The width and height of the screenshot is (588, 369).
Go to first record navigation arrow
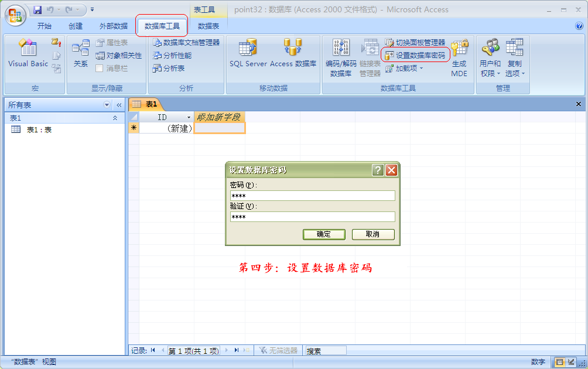coord(153,350)
